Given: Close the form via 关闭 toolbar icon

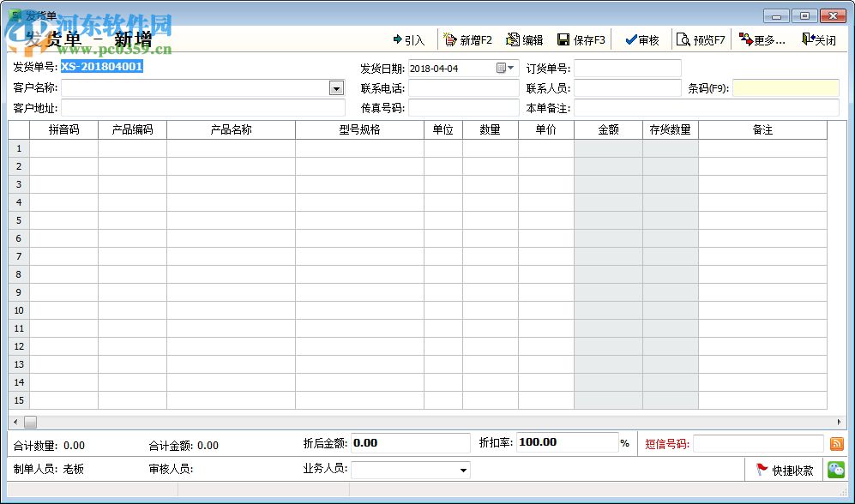Looking at the screenshot, I should (819, 39).
